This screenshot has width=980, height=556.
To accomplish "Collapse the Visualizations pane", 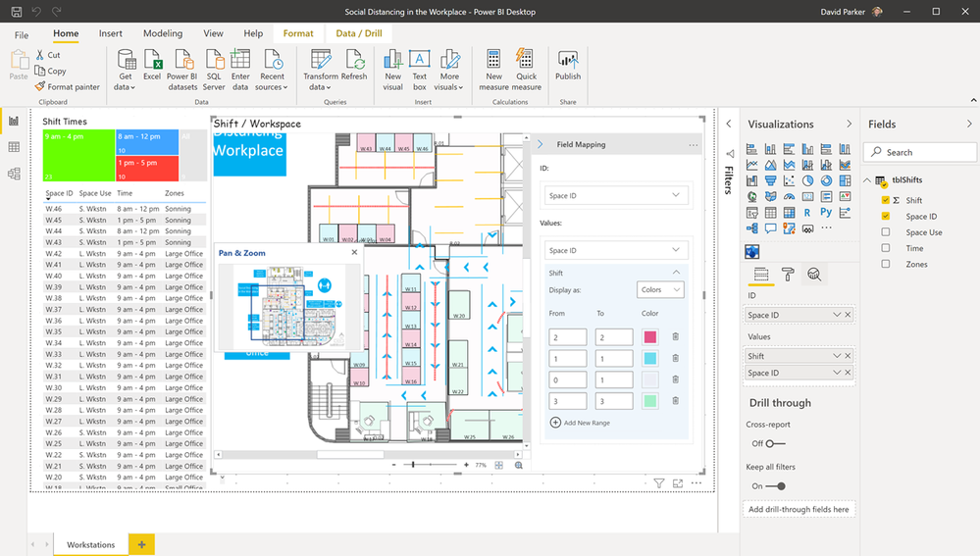I will tap(849, 125).
